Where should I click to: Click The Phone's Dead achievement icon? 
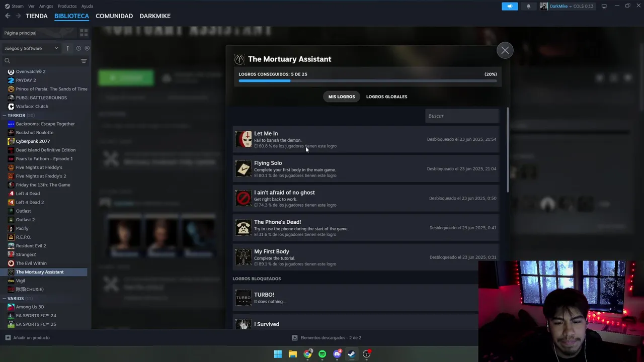click(x=244, y=228)
